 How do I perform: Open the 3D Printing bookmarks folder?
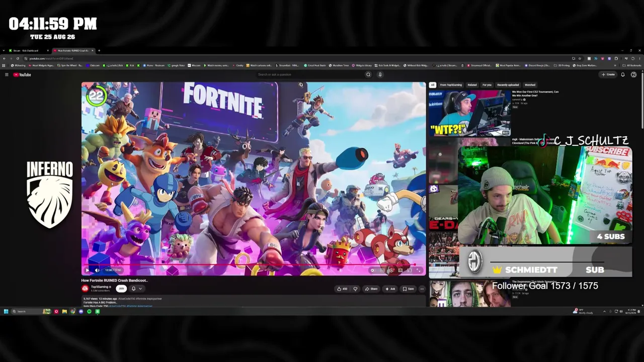click(x=560, y=65)
